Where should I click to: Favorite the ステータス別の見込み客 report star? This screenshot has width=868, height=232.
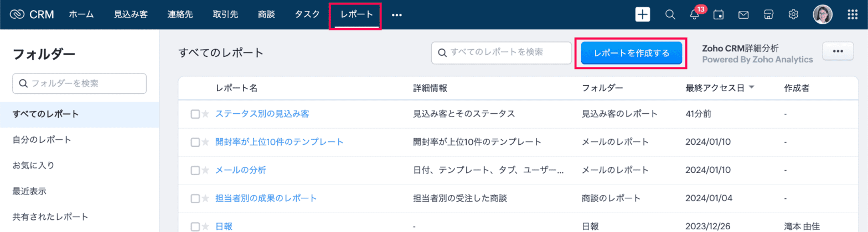(205, 114)
